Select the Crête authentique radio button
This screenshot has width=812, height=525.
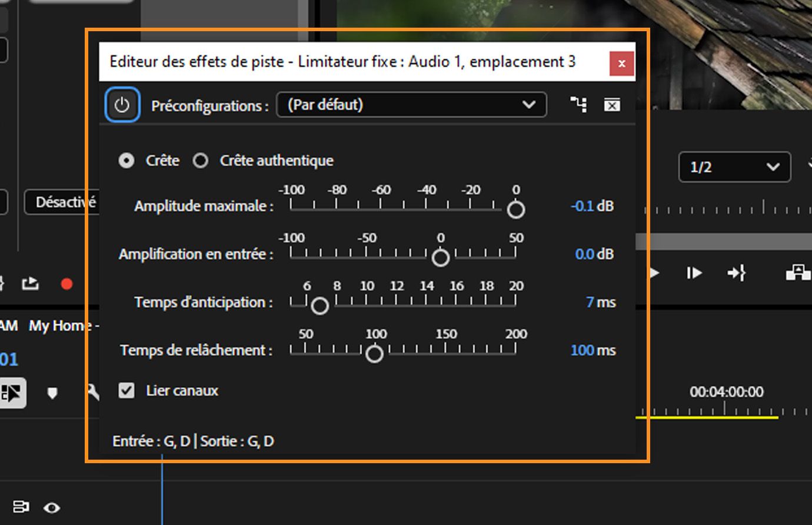click(x=201, y=160)
